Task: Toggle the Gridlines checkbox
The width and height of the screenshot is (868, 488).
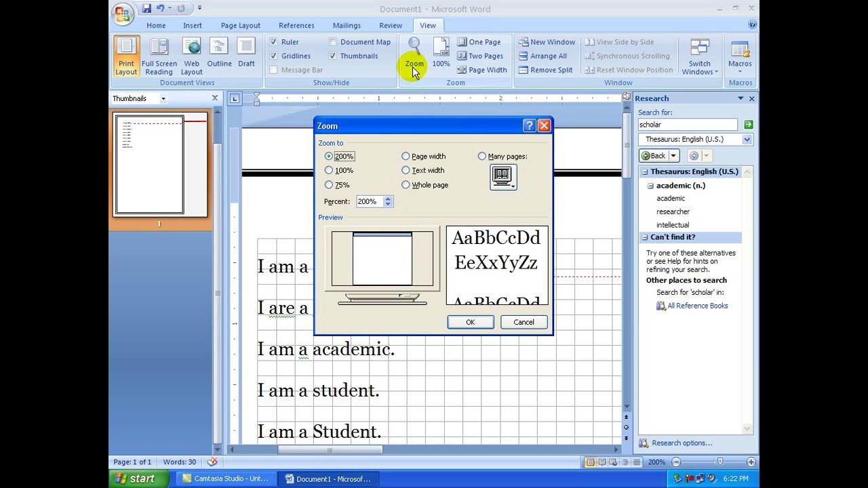Action: [273, 56]
